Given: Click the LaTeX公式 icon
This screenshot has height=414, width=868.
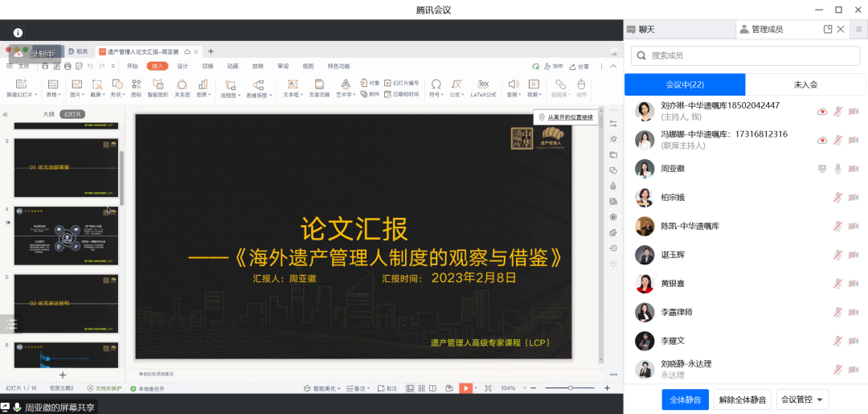Looking at the screenshot, I should click(x=483, y=84).
